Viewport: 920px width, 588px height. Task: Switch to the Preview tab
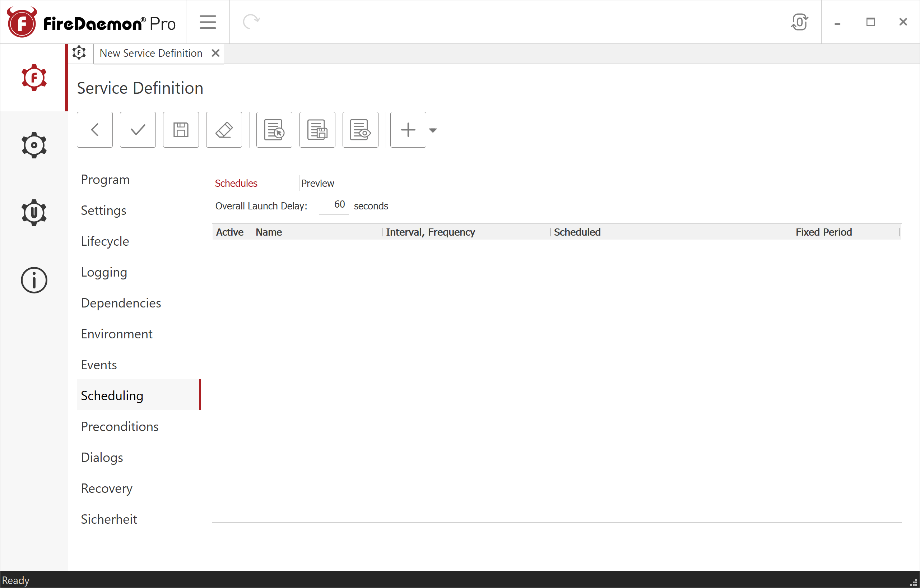tap(317, 183)
